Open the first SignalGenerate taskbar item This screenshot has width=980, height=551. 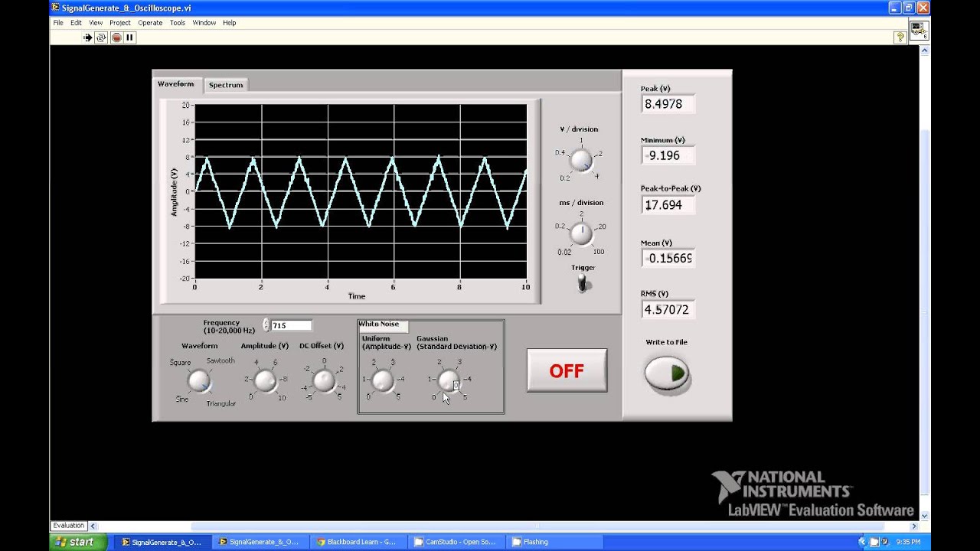pos(162,542)
